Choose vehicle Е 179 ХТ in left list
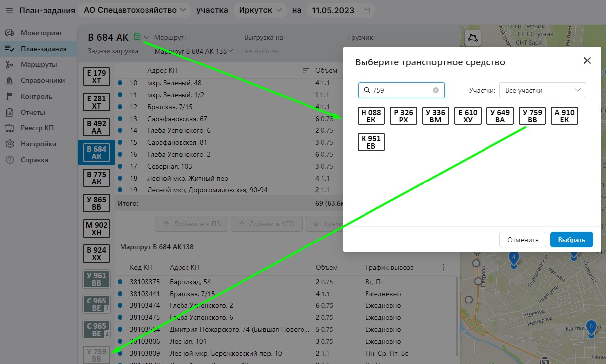 pos(96,76)
